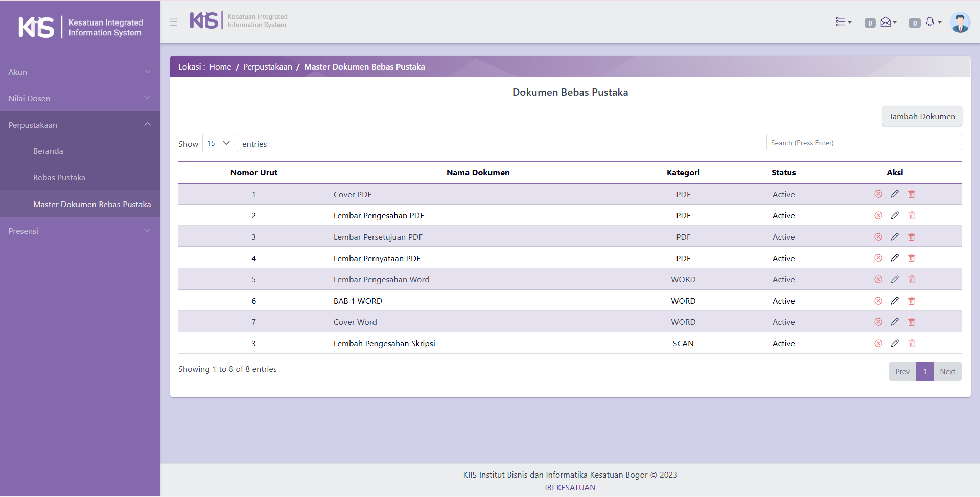Click trash icon for BAB 1 WORD
This screenshot has width=980, height=497.
(x=912, y=301)
